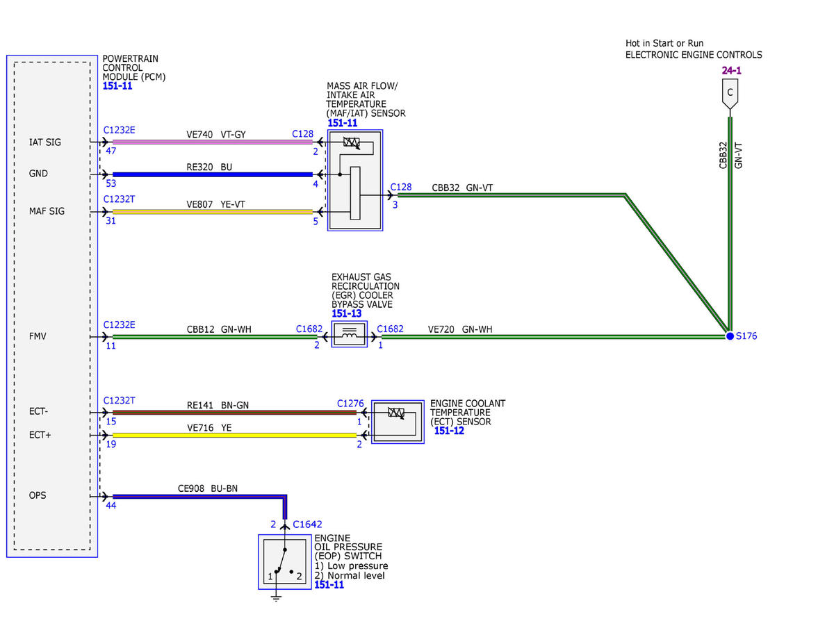The height and width of the screenshot is (644, 834).
Task: Select the yellow VE716 YE wire
Action: [x=234, y=436]
